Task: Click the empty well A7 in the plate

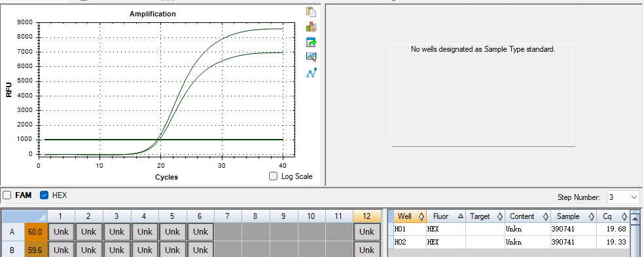Action: tap(228, 232)
